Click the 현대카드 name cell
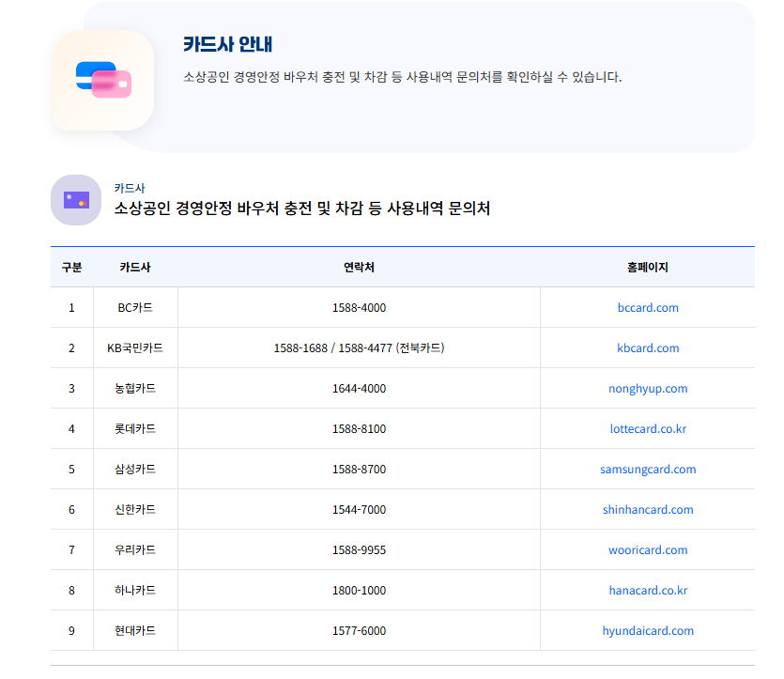This screenshot has height=679, width=784. pyautogui.click(x=135, y=631)
